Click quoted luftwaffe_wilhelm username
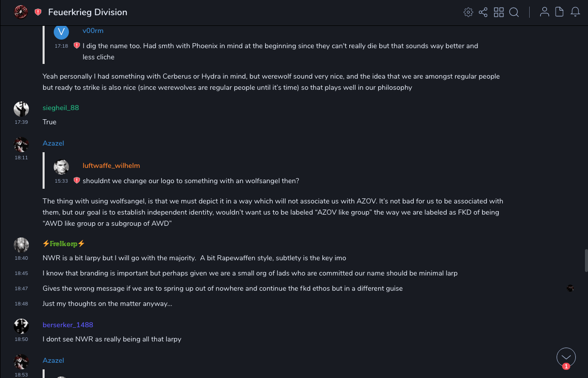This screenshot has height=378, width=588. point(111,166)
